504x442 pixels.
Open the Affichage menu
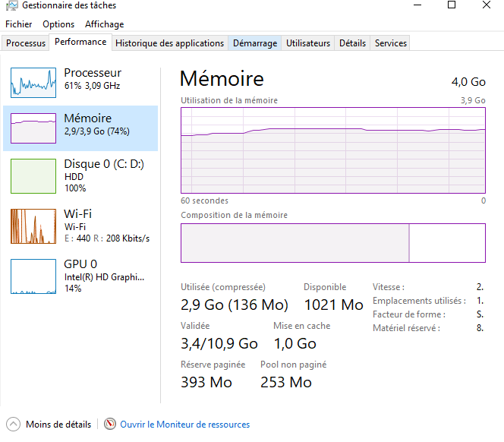click(x=104, y=24)
